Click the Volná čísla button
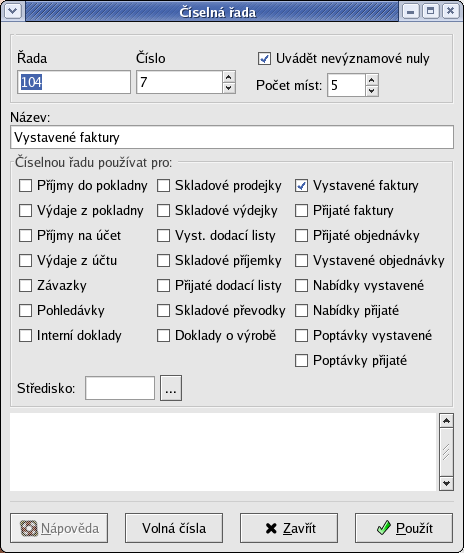This screenshot has height=553, width=464. (x=174, y=528)
